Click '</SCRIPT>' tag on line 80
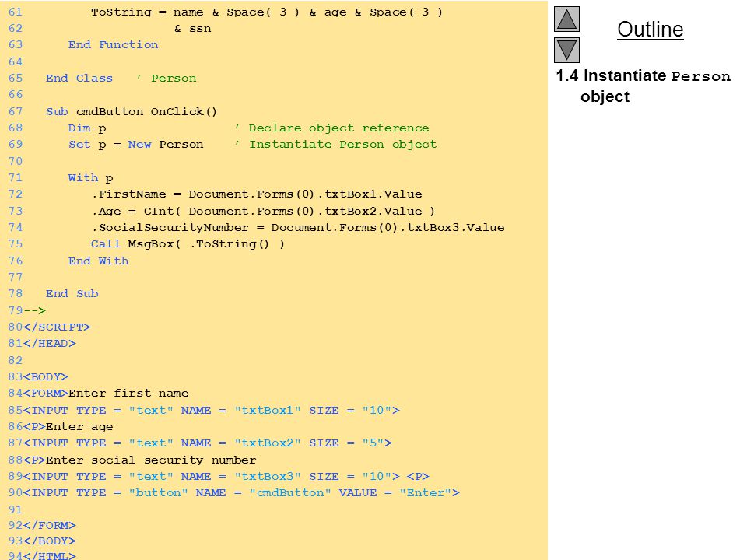 click(x=57, y=327)
